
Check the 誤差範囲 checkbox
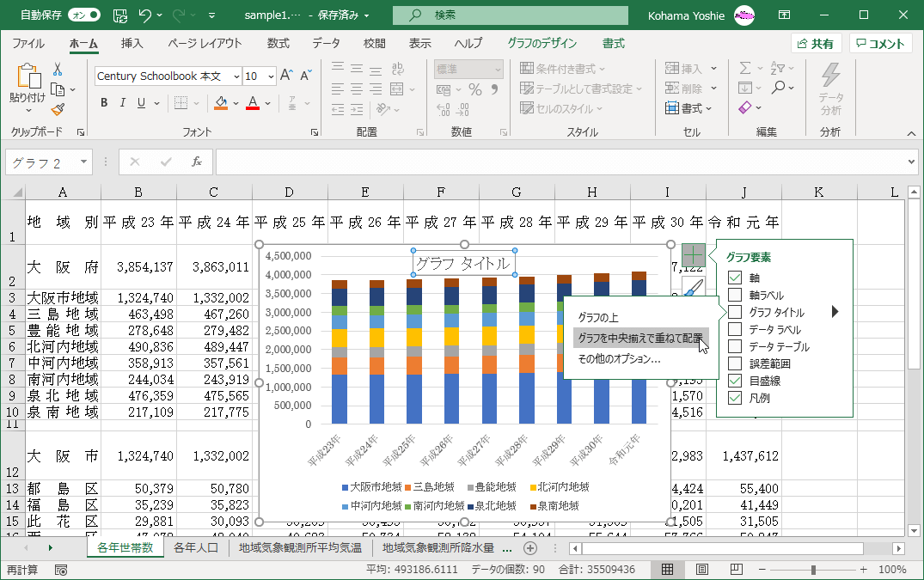[735, 363]
